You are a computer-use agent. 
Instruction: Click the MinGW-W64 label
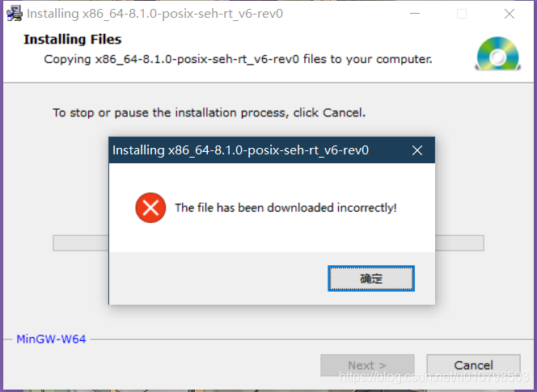51,339
